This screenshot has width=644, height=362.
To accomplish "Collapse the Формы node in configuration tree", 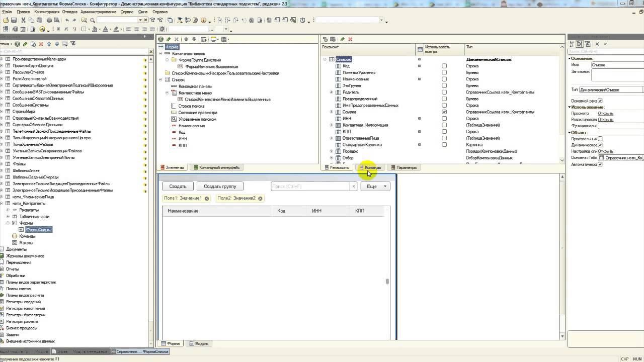I will tap(8, 223).
